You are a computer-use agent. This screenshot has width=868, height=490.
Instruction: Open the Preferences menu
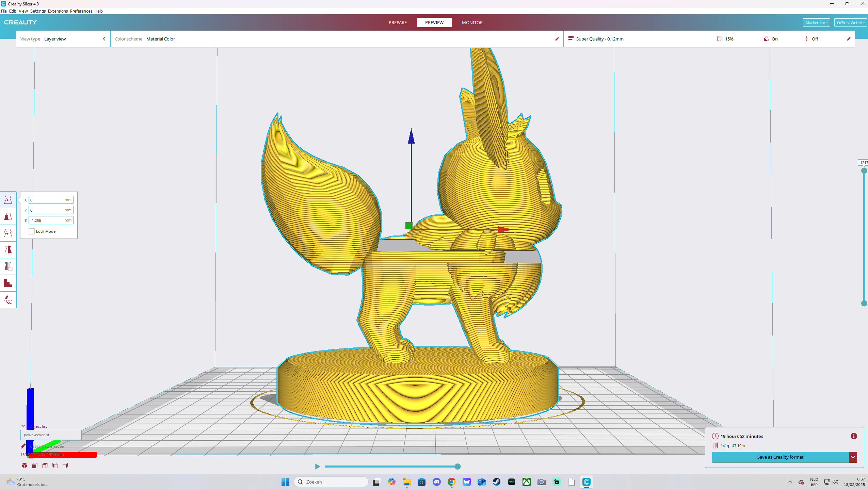[x=81, y=11]
